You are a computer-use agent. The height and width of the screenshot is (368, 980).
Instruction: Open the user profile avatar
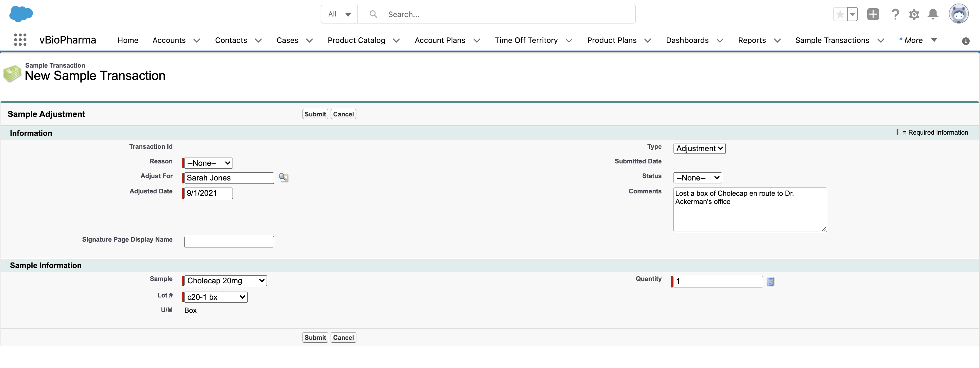coord(958,14)
